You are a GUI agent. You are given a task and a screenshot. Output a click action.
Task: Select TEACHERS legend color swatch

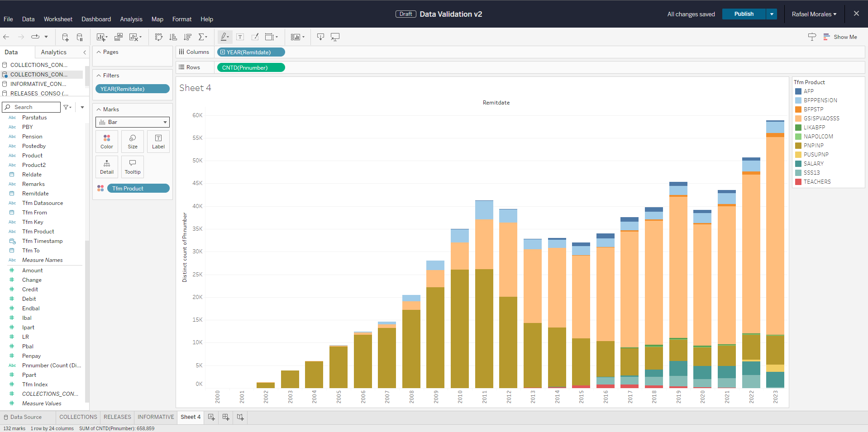(798, 182)
